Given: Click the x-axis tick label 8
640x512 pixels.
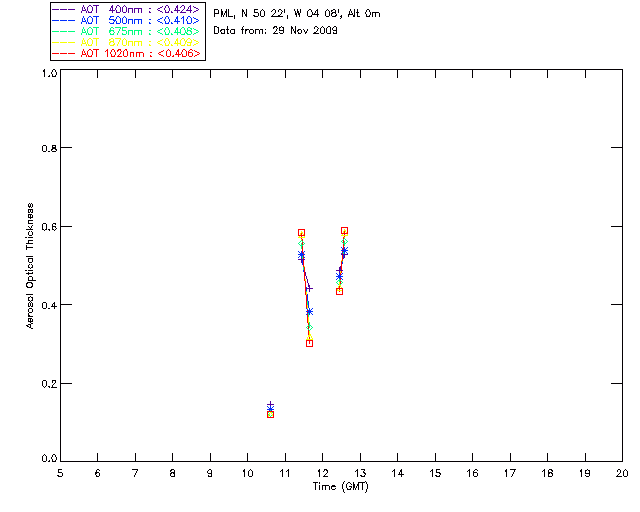Looking at the screenshot, I should pos(173,473).
